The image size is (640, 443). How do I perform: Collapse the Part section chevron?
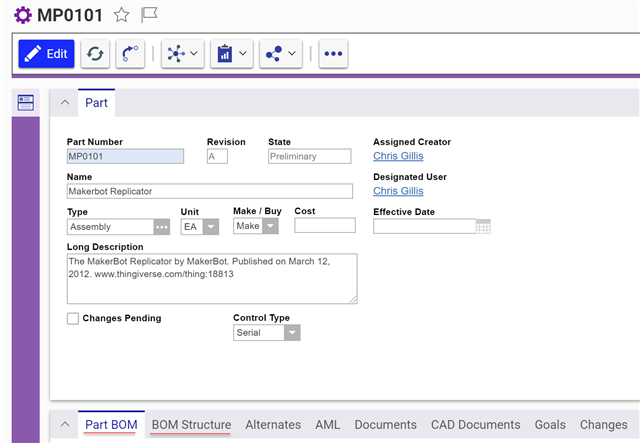tap(63, 102)
